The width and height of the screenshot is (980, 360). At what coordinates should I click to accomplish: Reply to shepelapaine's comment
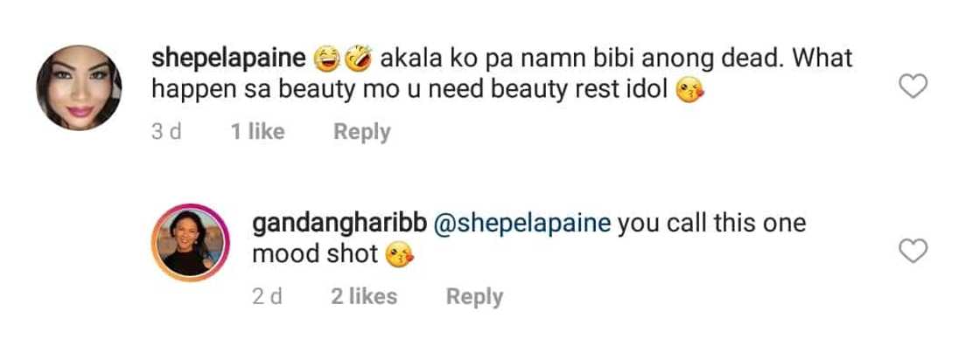[x=361, y=132]
